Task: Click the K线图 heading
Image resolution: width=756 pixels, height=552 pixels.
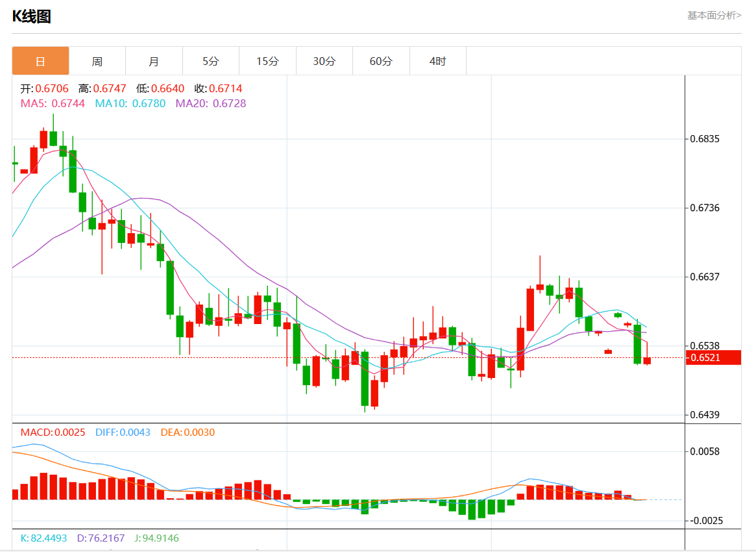Action: click(x=32, y=17)
